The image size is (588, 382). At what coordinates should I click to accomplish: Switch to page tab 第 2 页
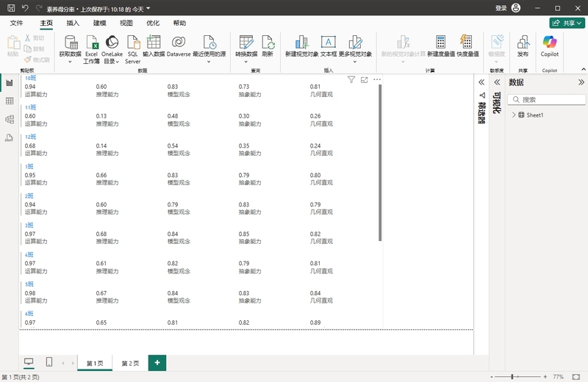tap(130, 363)
